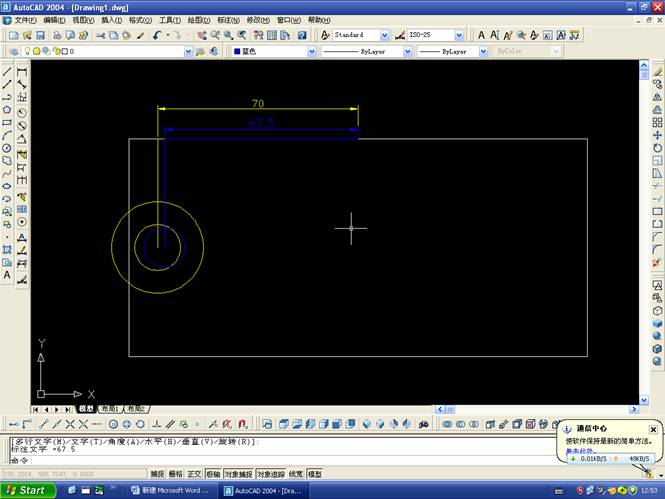Click the Save disk icon

pyautogui.click(x=39, y=35)
